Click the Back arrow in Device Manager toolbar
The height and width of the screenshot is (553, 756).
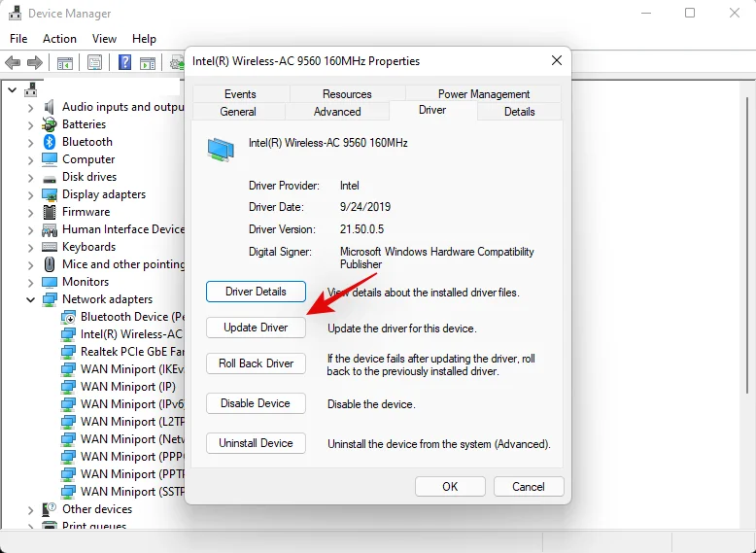click(13, 62)
